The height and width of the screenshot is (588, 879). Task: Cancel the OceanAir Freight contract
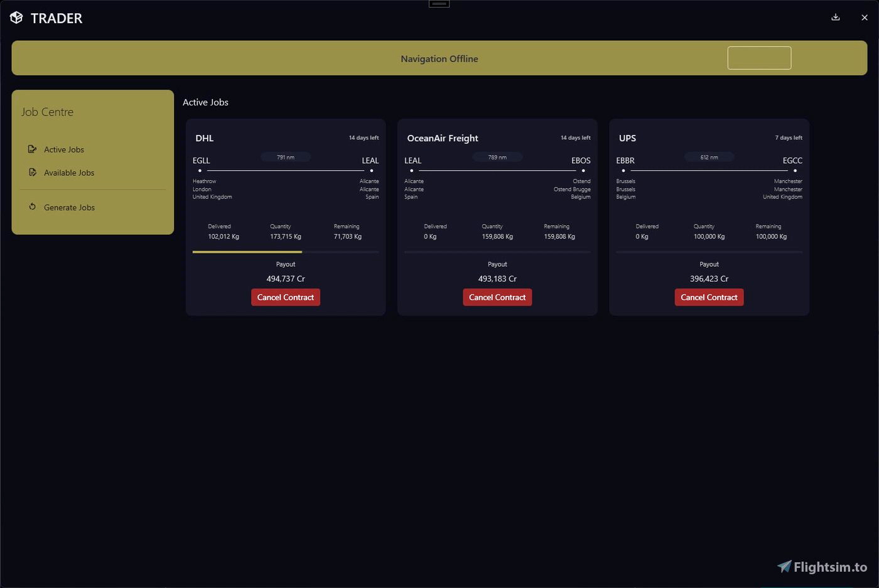pyautogui.click(x=497, y=297)
